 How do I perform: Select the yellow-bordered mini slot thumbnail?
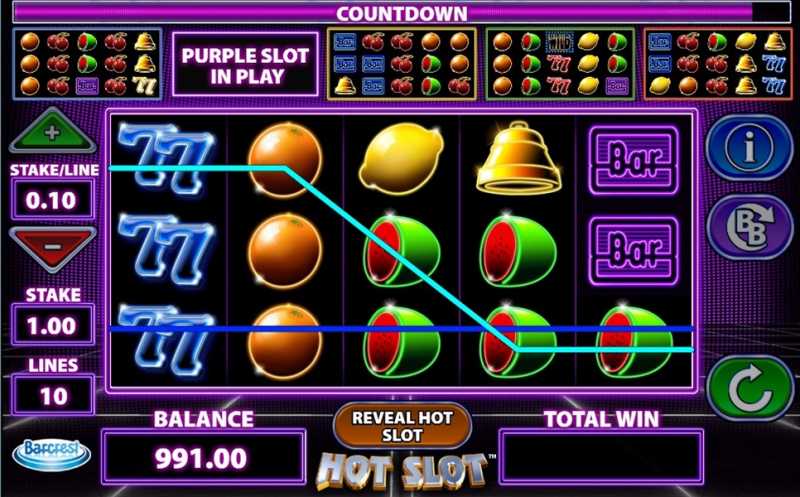click(402, 64)
